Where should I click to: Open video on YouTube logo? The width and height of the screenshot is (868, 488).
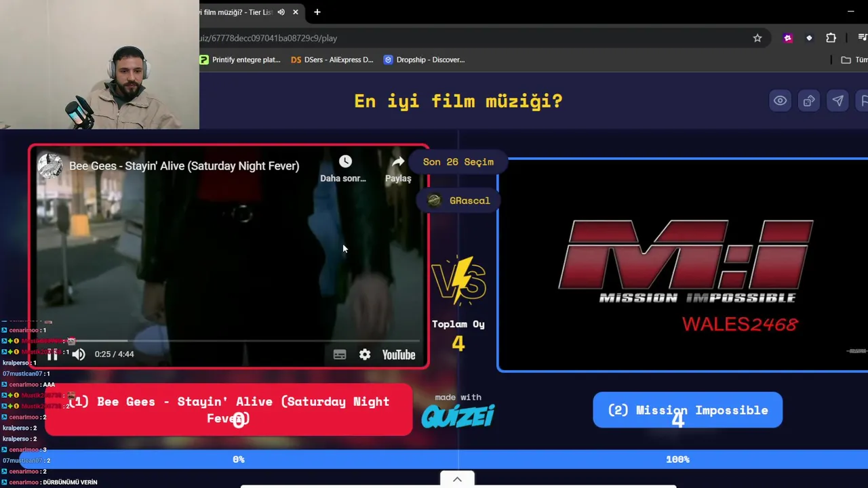(x=399, y=354)
